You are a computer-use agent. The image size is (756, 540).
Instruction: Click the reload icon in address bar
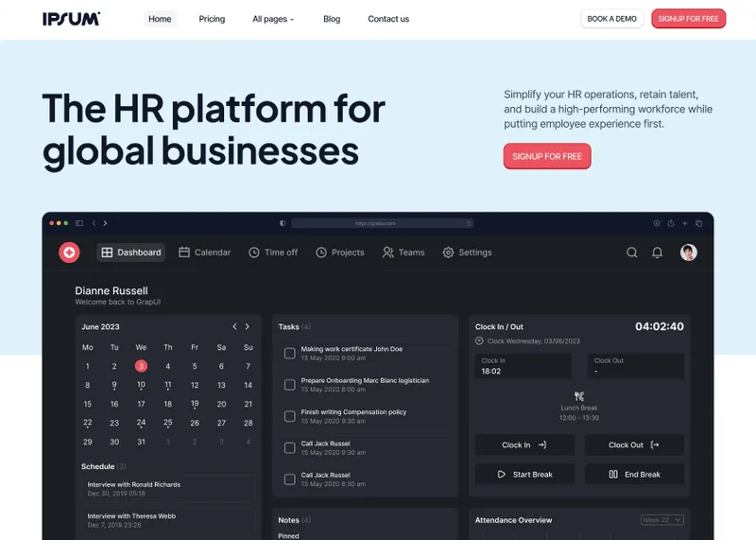click(x=469, y=223)
